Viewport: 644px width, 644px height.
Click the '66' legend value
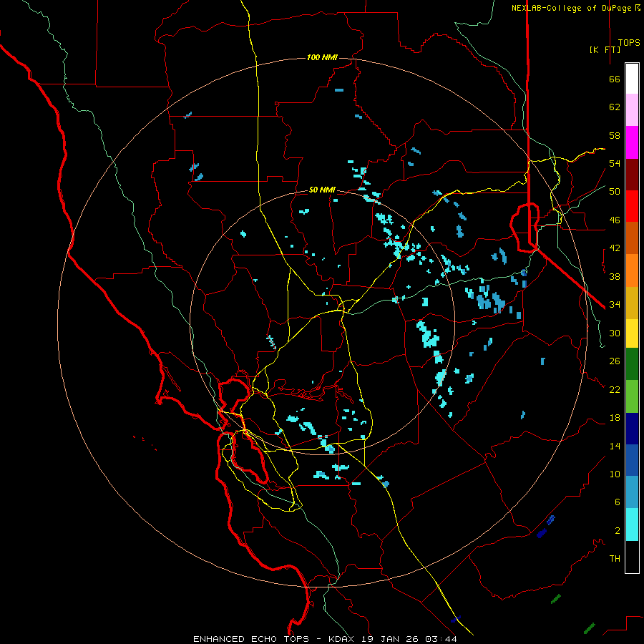coord(615,79)
